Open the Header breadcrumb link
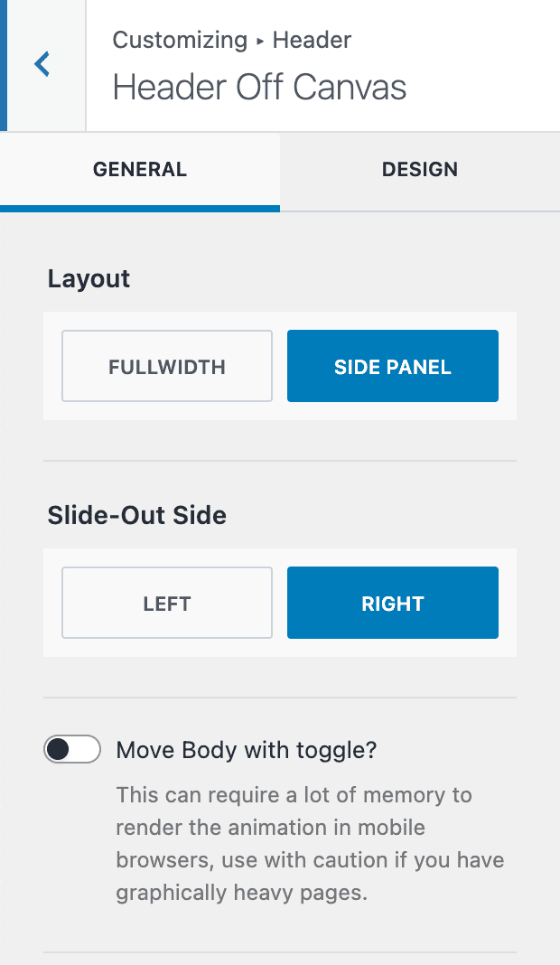The image size is (560, 965). point(312,40)
